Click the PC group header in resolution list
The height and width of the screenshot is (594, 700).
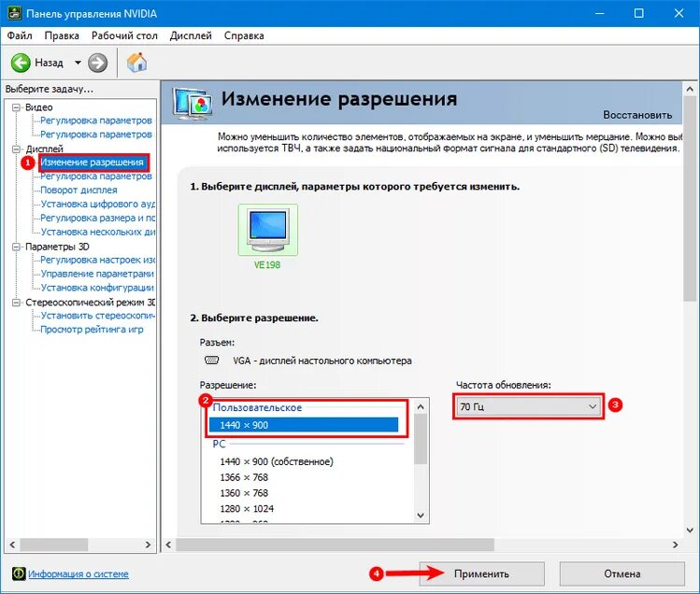[x=219, y=444]
